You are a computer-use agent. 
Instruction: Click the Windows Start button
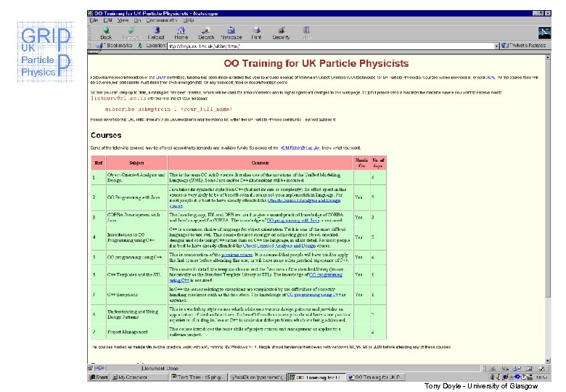(x=99, y=377)
